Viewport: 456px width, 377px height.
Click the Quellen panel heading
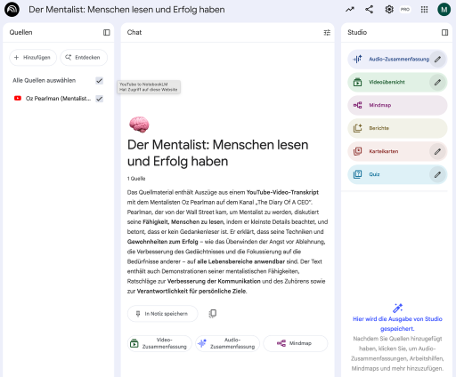(x=21, y=32)
